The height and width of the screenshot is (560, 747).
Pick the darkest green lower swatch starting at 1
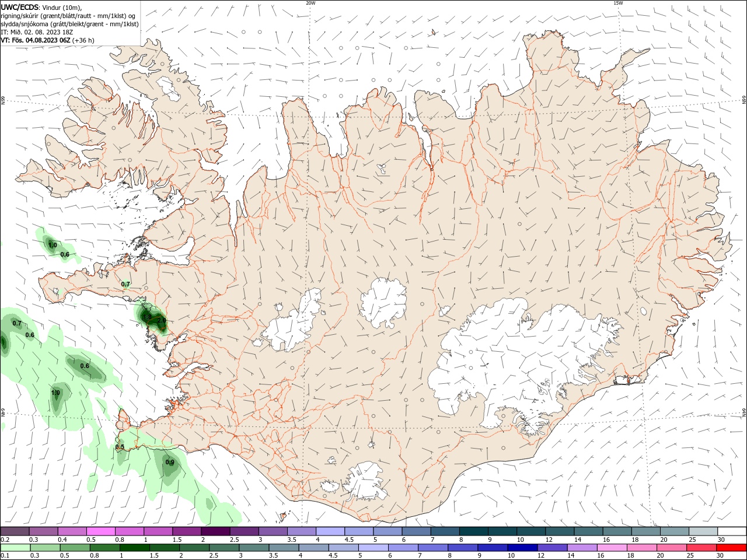tap(134, 548)
